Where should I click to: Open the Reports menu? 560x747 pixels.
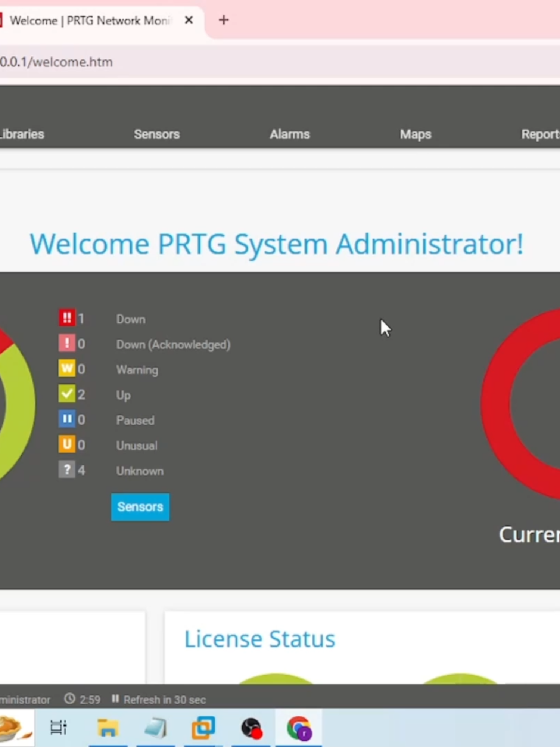pos(541,134)
